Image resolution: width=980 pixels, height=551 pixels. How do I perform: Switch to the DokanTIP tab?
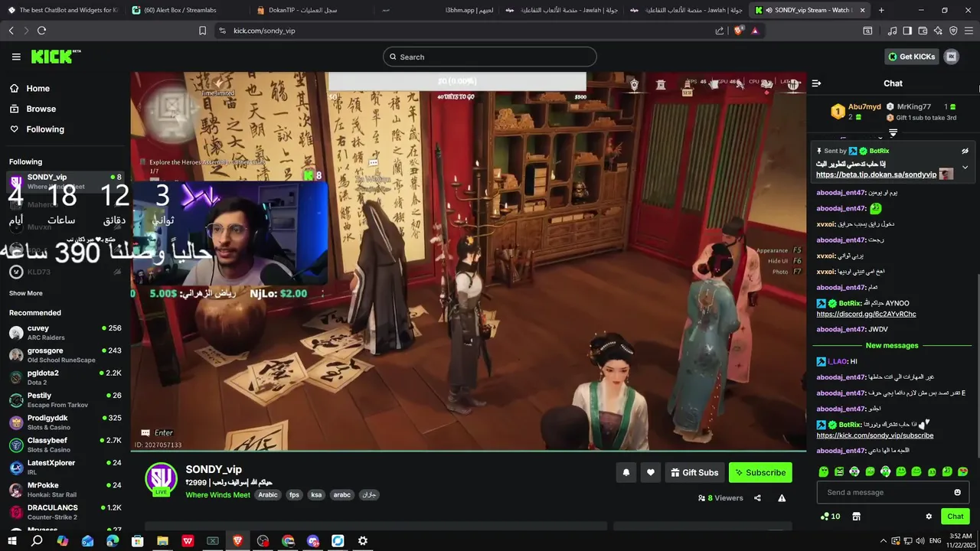point(312,10)
